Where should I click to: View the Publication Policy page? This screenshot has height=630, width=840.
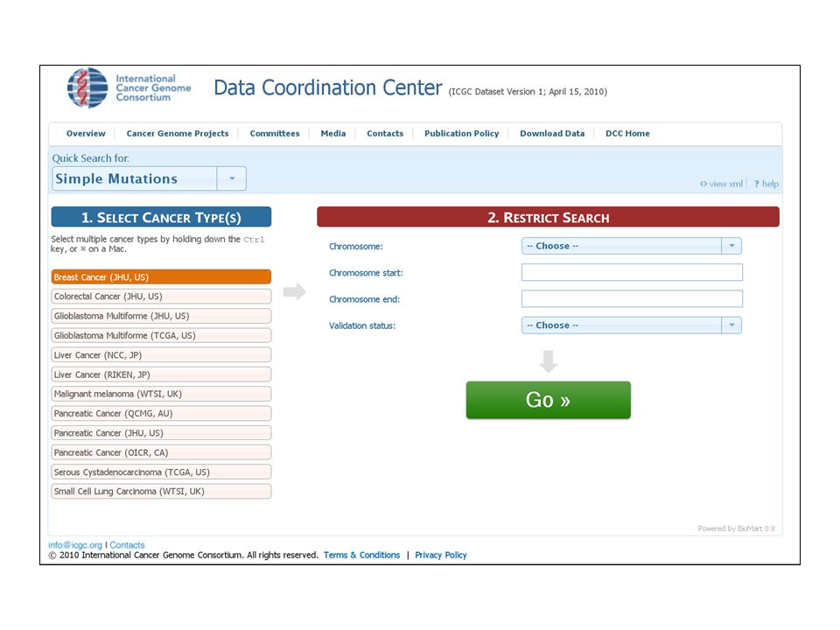461,133
